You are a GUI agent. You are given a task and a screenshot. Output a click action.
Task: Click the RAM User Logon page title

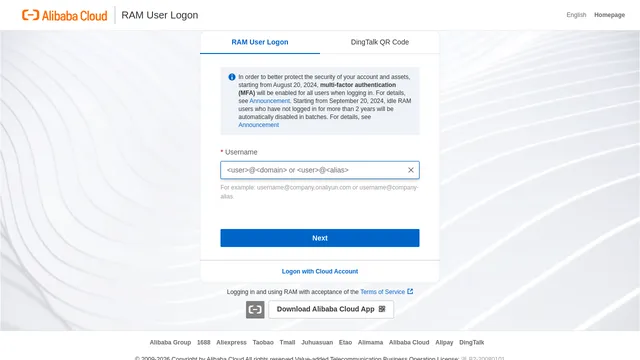(x=160, y=15)
